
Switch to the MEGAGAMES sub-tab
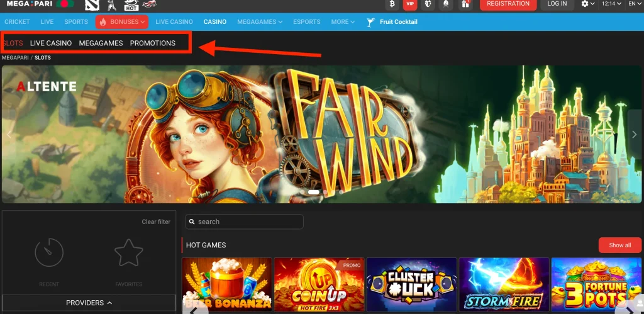[x=101, y=43]
